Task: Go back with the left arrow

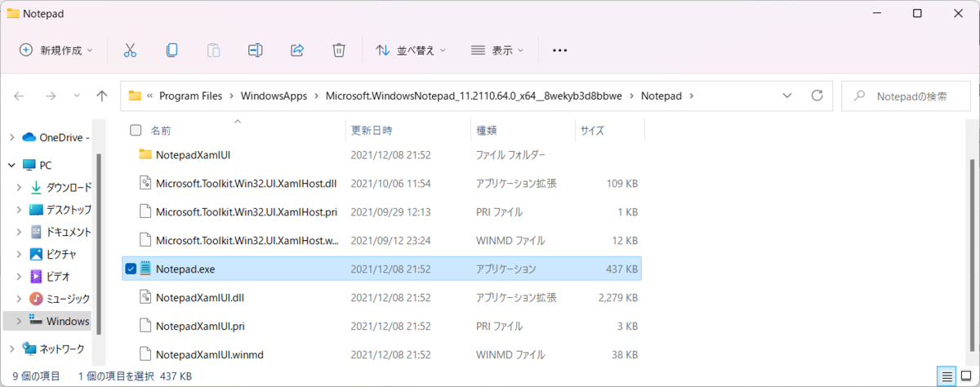Action: pyautogui.click(x=20, y=96)
